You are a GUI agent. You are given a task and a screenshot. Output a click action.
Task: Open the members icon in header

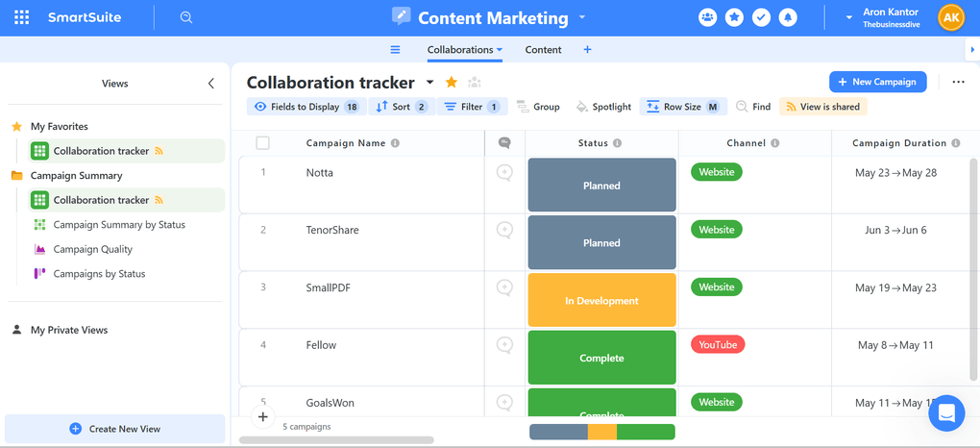point(707,17)
